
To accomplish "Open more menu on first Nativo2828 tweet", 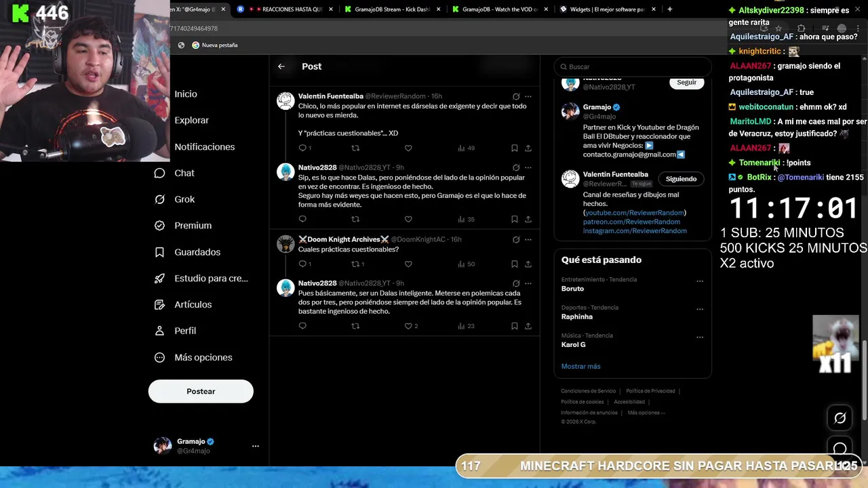I will pyautogui.click(x=528, y=167).
